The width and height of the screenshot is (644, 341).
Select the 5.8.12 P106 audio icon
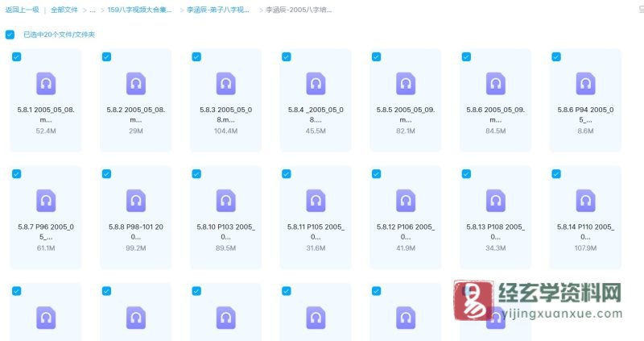click(406, 201)
